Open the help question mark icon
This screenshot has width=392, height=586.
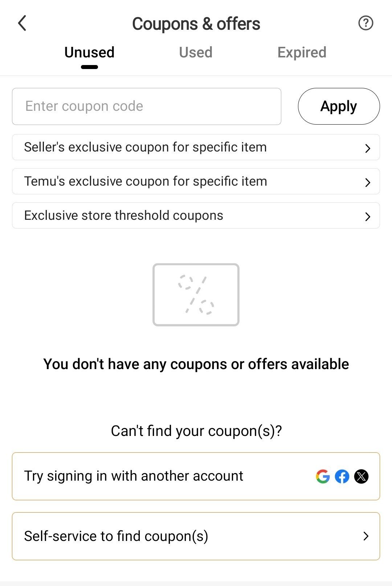pos(366,23)
